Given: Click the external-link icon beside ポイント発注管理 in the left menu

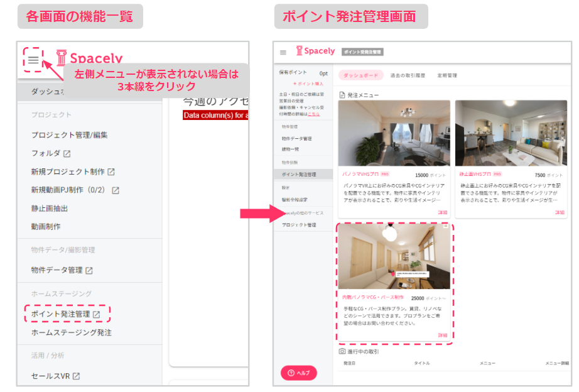Looking at the screenshot, I should point(96,314).
